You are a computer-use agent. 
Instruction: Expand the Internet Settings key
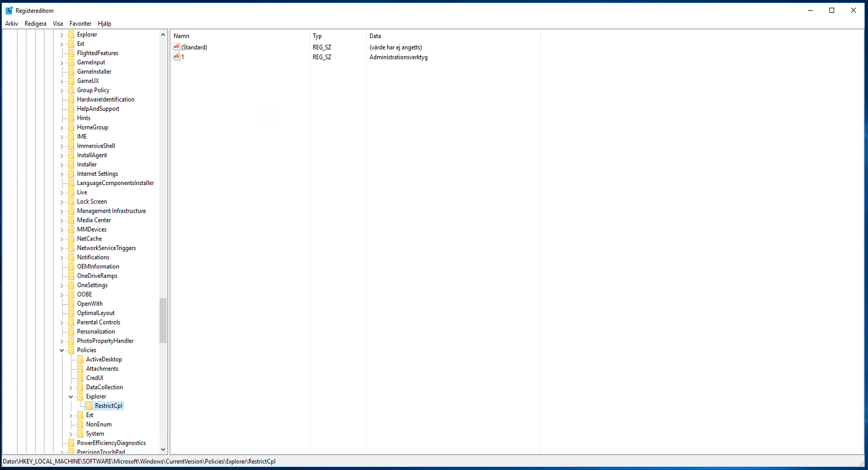point(61,174)
